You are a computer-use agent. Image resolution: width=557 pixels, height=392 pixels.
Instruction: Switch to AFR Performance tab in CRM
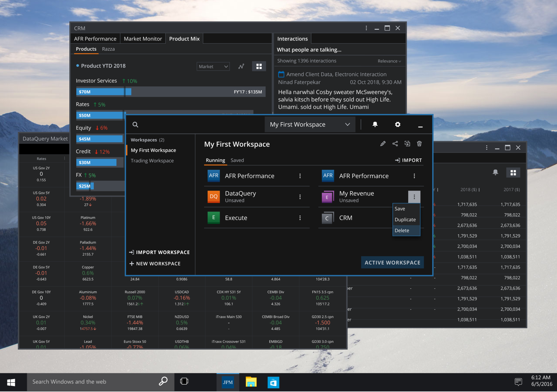[95, 39]
